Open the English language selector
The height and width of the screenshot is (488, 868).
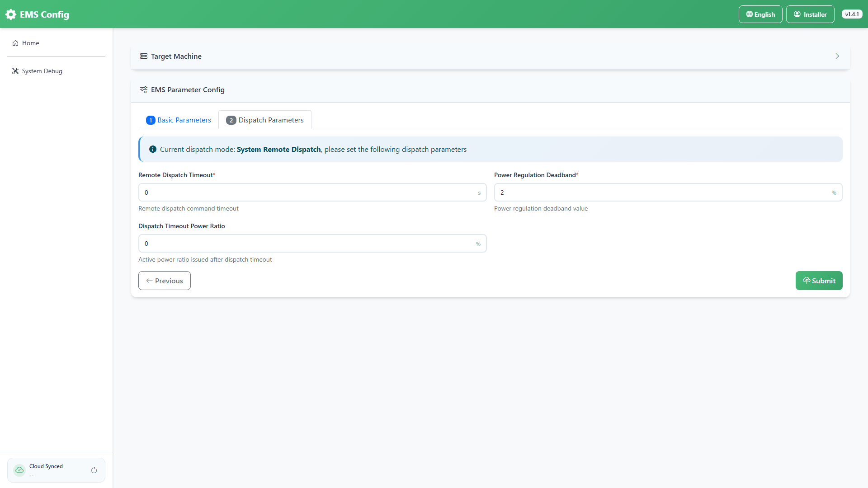[x=760, y=14]
